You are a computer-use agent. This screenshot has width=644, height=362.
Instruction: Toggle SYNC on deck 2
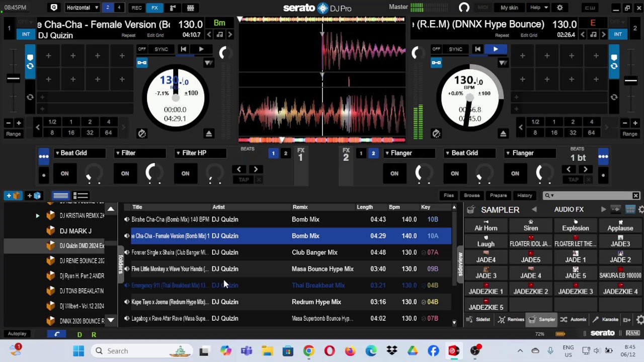(455, 49)
